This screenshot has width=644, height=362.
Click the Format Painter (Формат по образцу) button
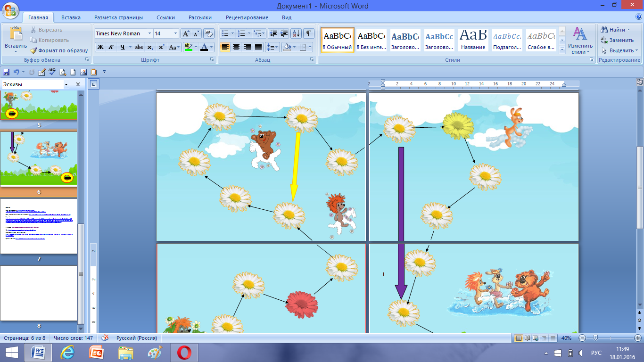click(x=59, y=50)
